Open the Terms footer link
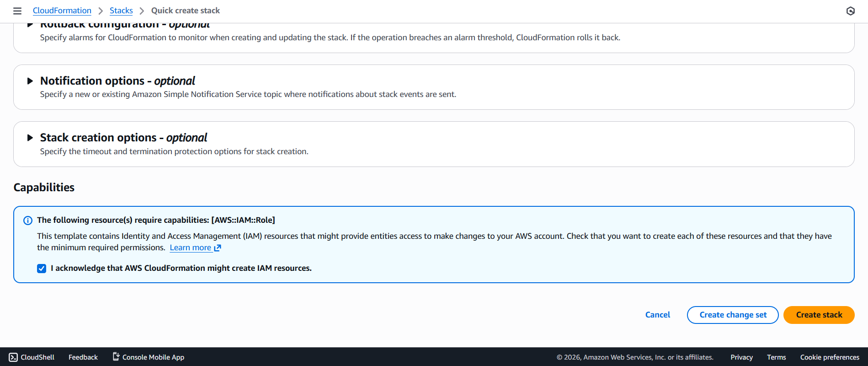The height and width of the screenshot is (366, 868). pyautogui.click(x=776, y=357)
